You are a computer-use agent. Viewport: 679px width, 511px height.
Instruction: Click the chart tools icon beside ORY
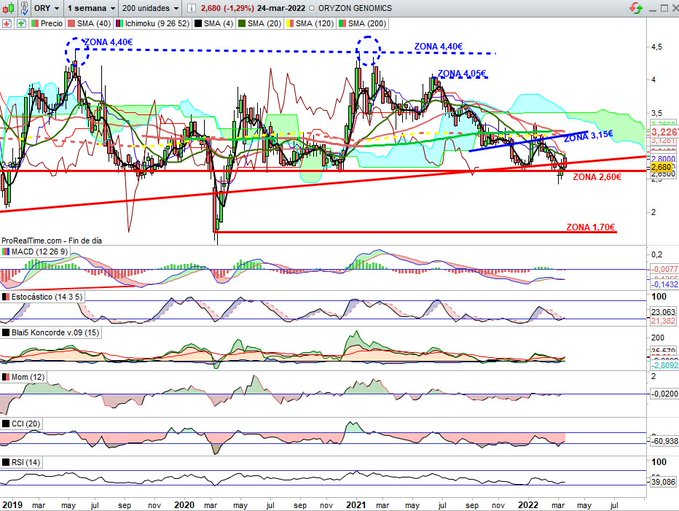[25, 8]
